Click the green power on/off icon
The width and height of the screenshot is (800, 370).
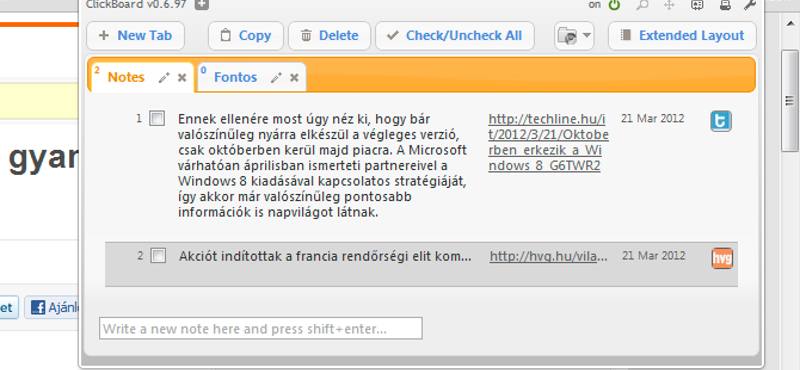pos(614,5)
